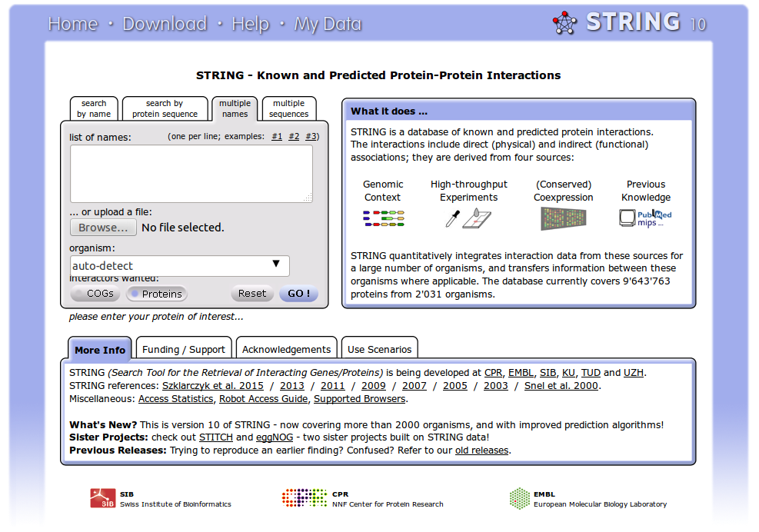Image resolution: width=759 pixels, height=532 pixels.
Task: Click the SIB red logo
Action: [x=102, y=498]
